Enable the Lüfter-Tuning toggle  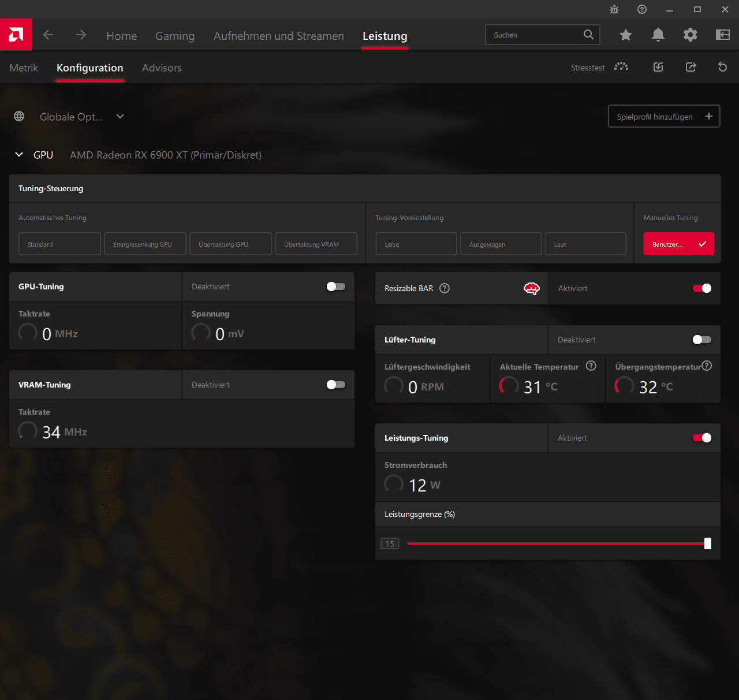point(702,340)
